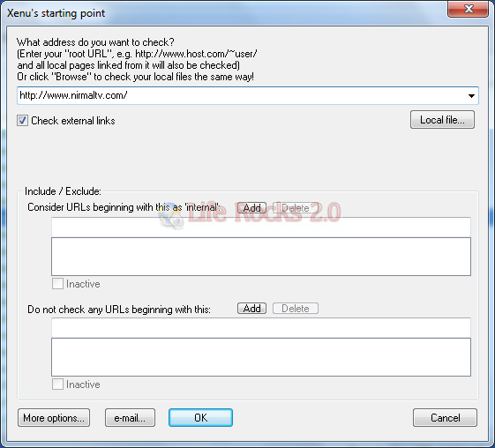This screenshot has height=448, width=495.
Task: Click the e-mail... button
Action: point(130,418)
